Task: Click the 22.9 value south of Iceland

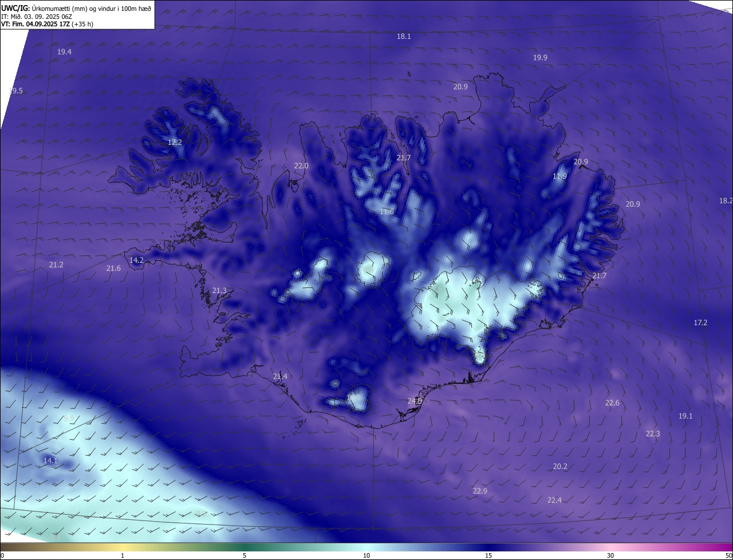Action: (x=480, y=491)
